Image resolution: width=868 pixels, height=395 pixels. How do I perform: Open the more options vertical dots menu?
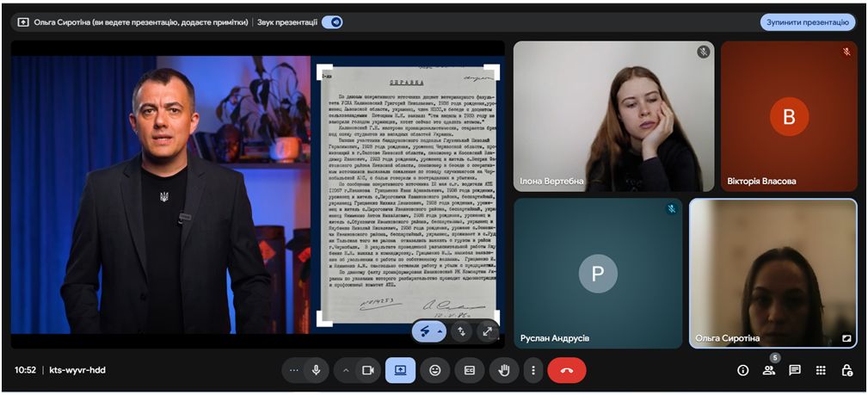coord(533,370)
